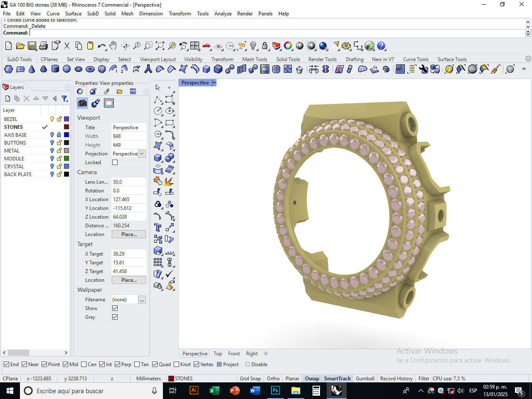The width and height of the screenshot is (532, 399).
Task: Select the camera view properties icon
Action: (82, 103)
